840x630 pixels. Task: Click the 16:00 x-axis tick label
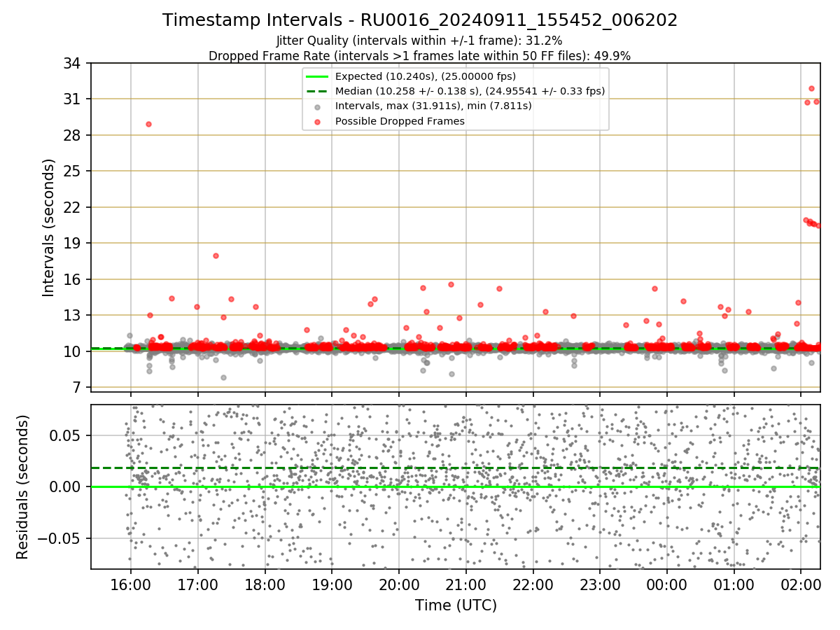coord(131,584)
